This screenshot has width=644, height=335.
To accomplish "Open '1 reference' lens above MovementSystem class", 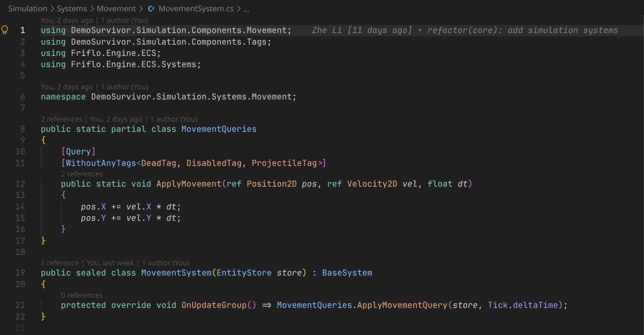I will [60, 263].
